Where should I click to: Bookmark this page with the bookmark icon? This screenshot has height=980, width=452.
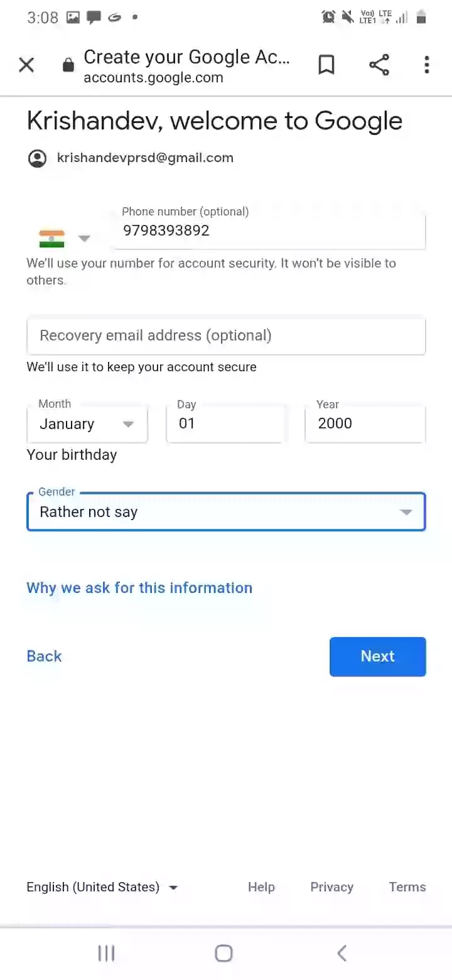(326, 65)
